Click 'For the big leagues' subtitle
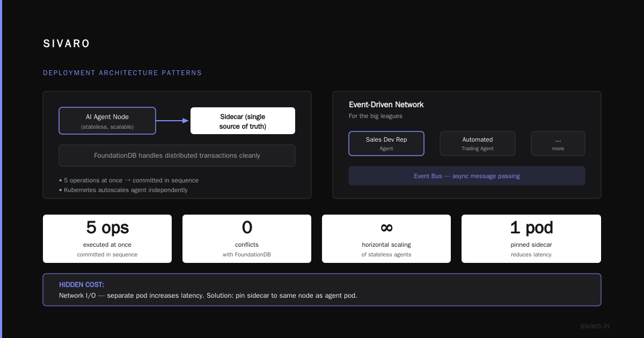 pyautogui.click(x=376, y=116)
